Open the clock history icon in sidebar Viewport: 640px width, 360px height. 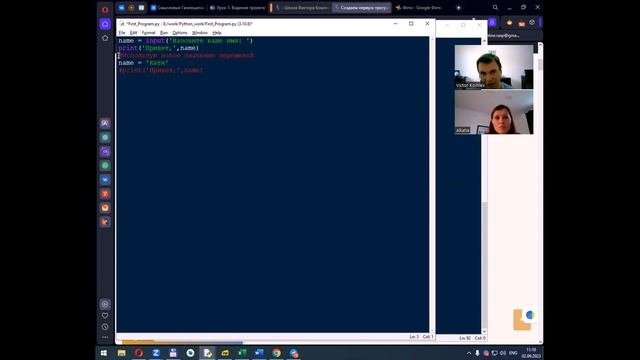pyautogui.click(x=105, y=327)
